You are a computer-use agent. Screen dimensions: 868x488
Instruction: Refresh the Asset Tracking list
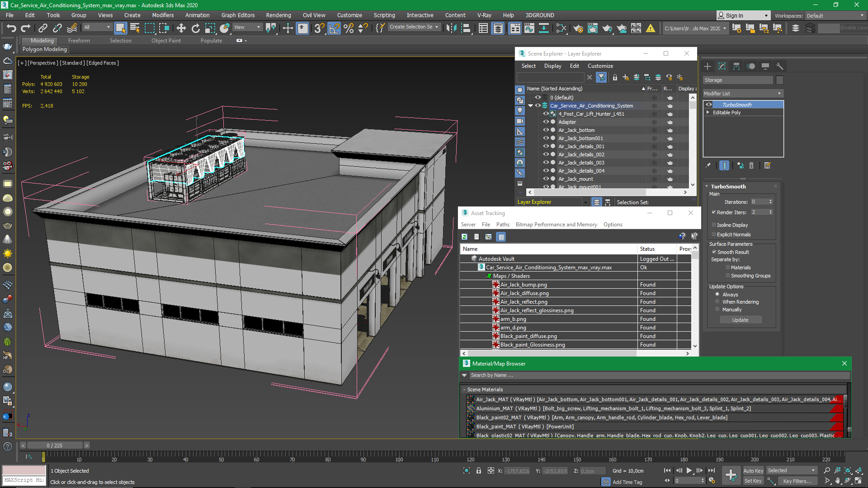(x=464, y=237)
